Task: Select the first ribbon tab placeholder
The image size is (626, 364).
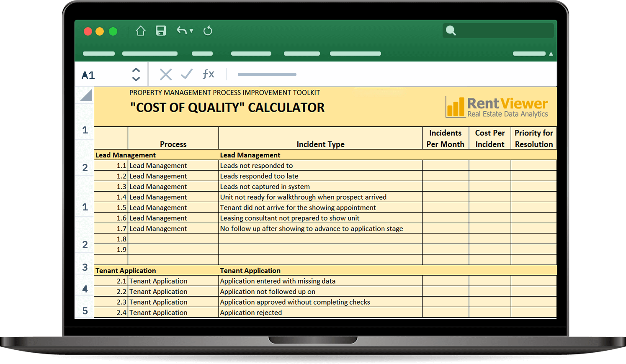Action: click(99, 54)
